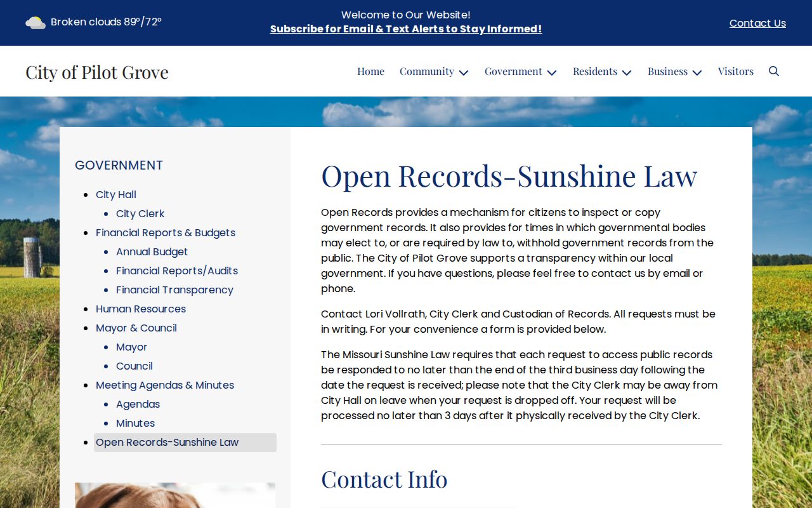Screen dimensions: 812x508
Task: Click the 'Welcome to Our Website!' text
Action: (406, 15)
